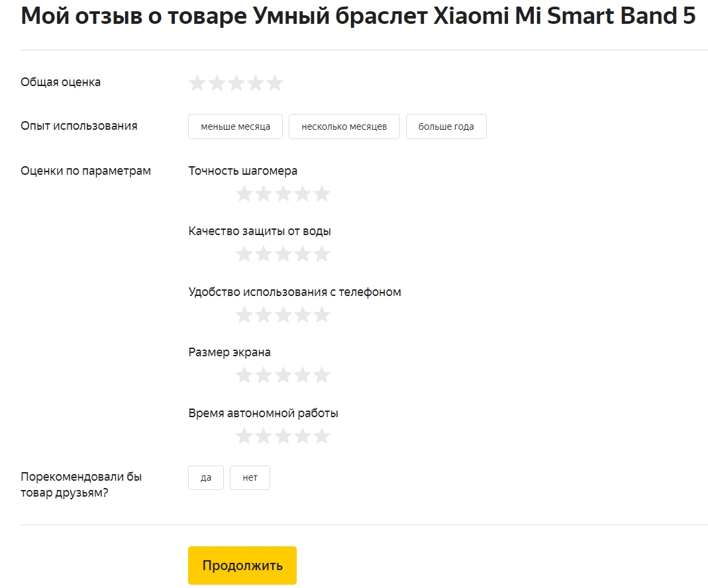The height and width of the screenshot is (588, 708).
Task: Click the second star for Время автономной работы
Action: 263,436
